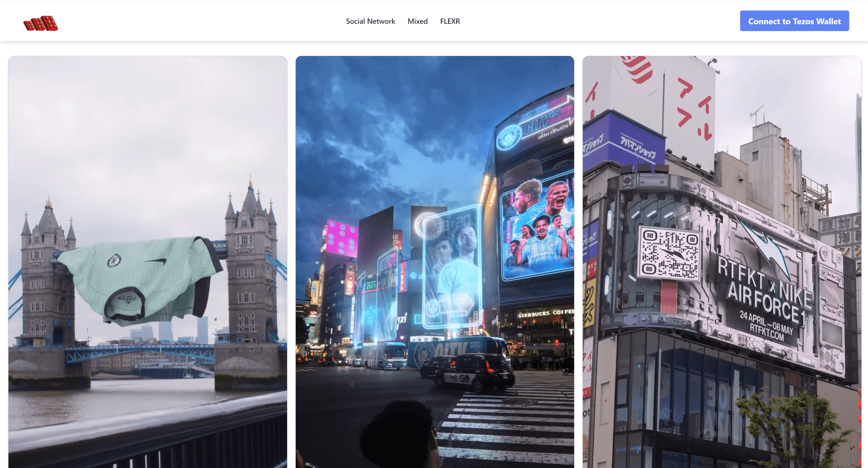Connect to Tezos Wallet
Screen dimensions: 868x468
tap(794, 21)
